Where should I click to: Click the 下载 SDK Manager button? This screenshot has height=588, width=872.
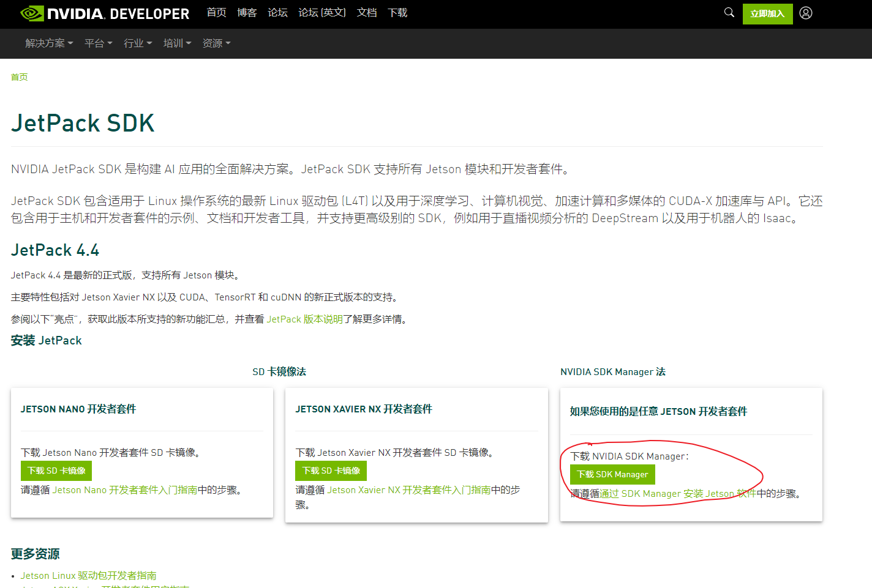[612, 474]
